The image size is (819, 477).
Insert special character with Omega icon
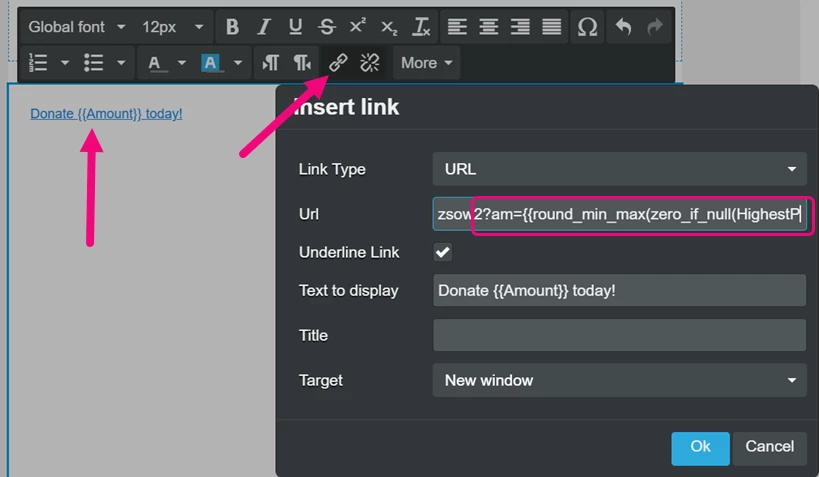pos(587,27)
